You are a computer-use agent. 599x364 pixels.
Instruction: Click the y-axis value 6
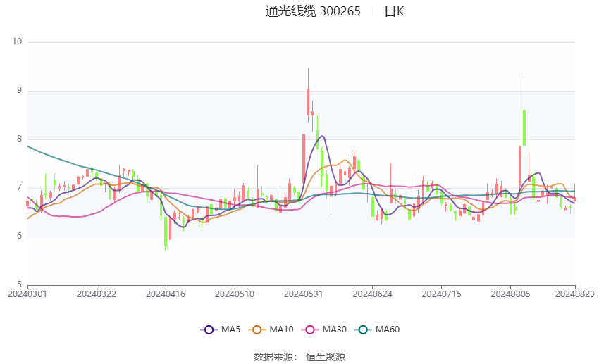pyautogui.click(x=20, y=236)
